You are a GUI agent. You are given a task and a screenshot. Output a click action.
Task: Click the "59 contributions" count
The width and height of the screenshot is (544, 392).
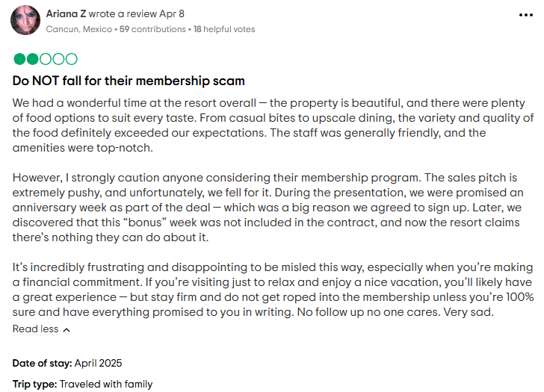coord(152,29)
